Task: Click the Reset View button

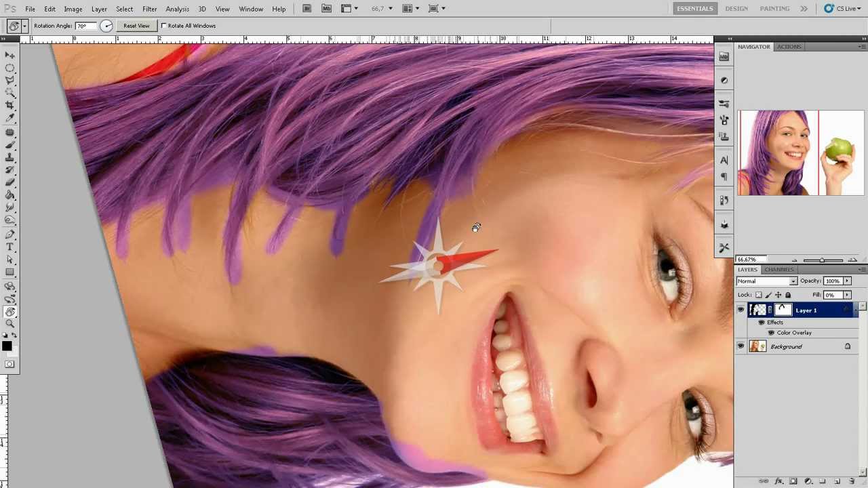Action: [136, 26]
